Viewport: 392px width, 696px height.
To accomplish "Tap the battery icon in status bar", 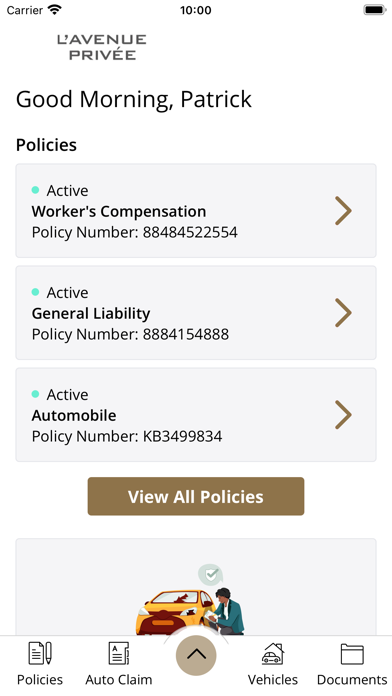I will coord(375,10).
